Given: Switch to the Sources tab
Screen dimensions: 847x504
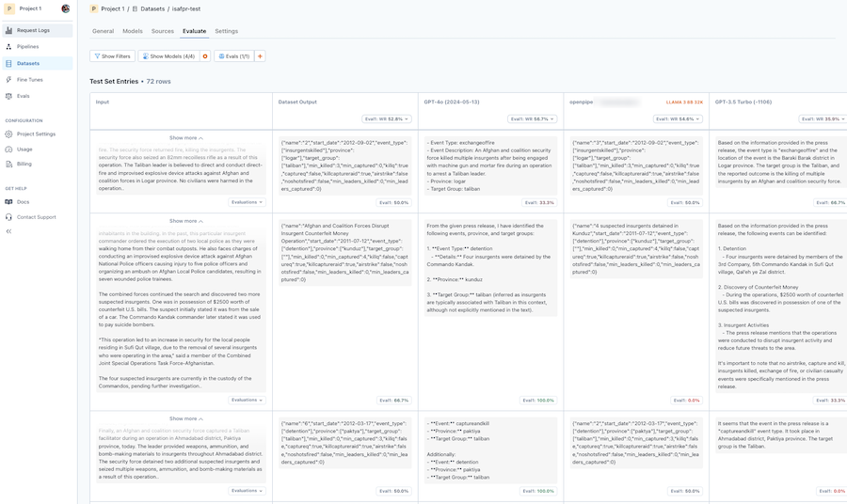Looking at the screenshot, I should (162, 31).
